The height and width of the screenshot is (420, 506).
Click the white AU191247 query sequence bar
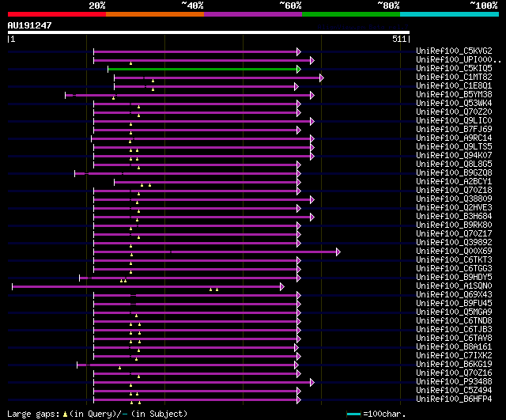[209, 32]
